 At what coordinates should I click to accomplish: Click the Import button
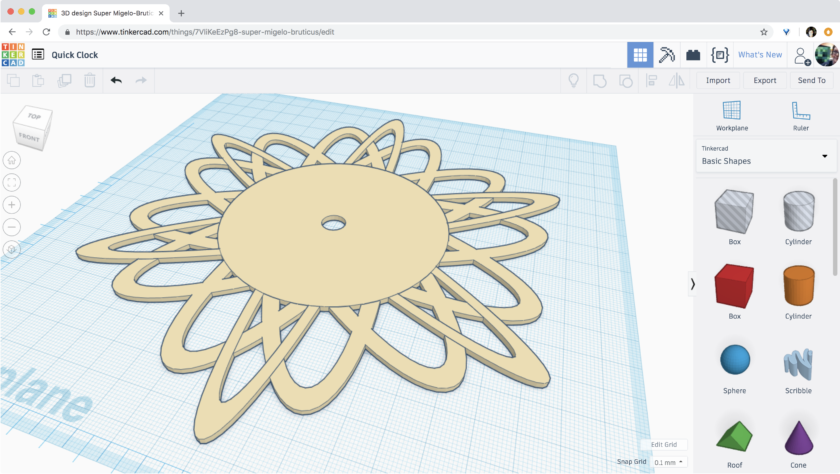tap(718, 80)
